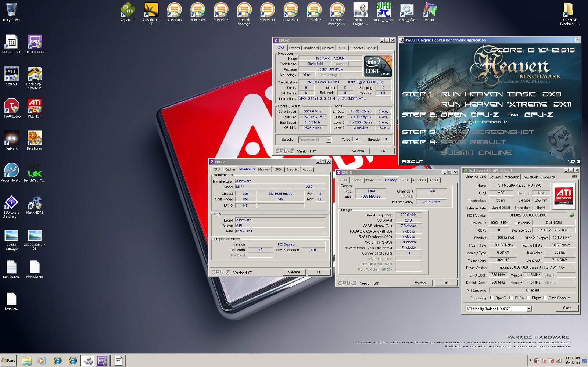Open the super_pi_mod desktop icon
Screen dimensions: 588x367
pyautogui.click(x=384, y=12)
